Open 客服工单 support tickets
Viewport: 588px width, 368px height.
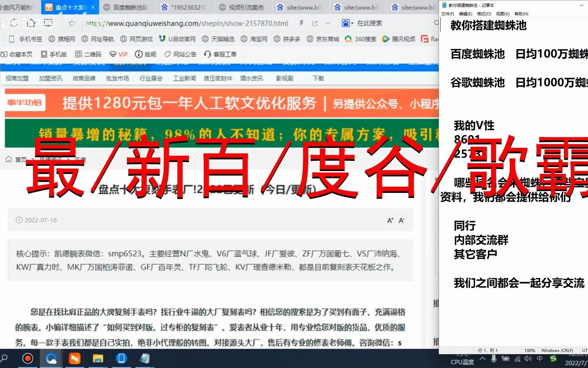(x=220, y=54)
